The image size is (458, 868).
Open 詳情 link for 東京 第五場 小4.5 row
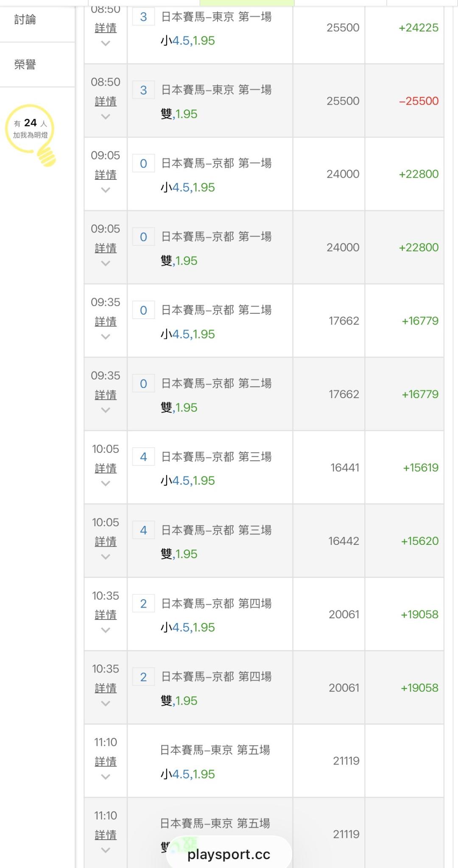coord(106,762)
